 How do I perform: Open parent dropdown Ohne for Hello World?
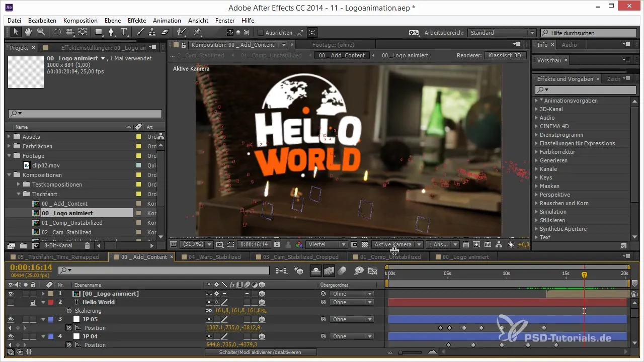coord(352,302)
